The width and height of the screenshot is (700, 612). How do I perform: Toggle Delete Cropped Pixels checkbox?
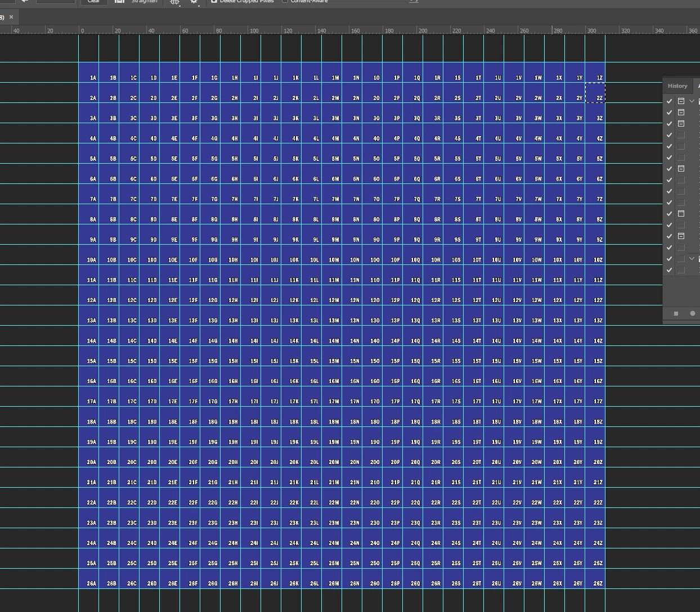(x=214, y=1)
